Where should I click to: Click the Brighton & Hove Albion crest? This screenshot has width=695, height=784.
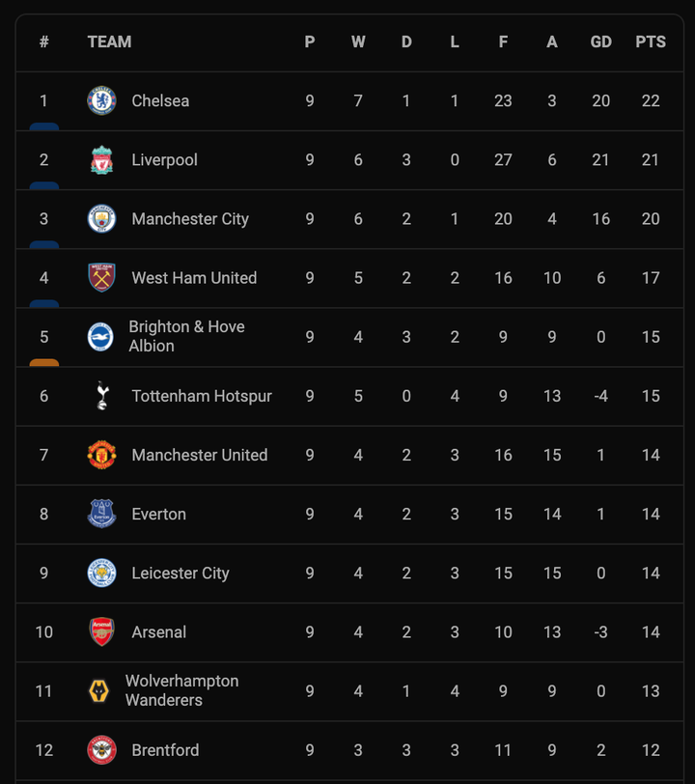(x=101, y=337)
